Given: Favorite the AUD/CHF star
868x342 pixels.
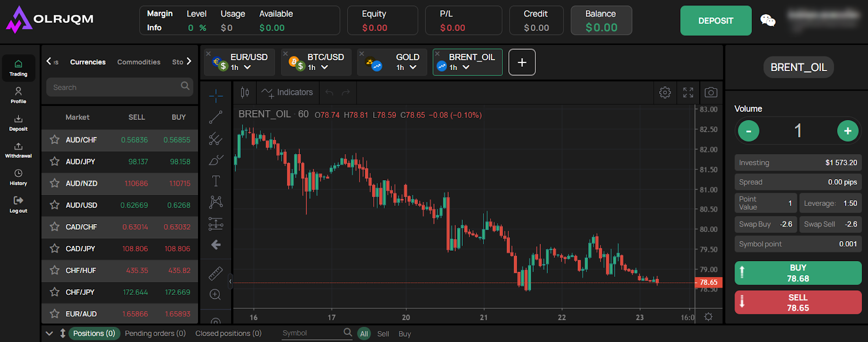Looking at the screenshot, I should click(55, 140).
